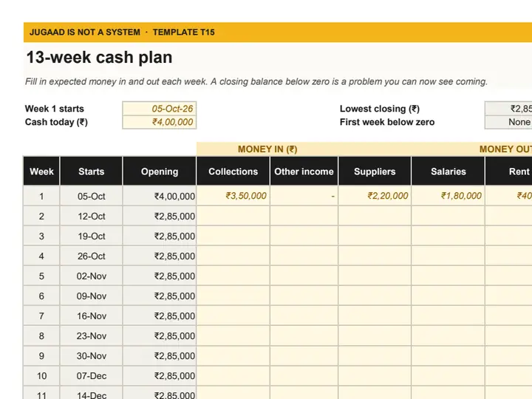Click the First week below zero label
Image resolution: width=532 pixels, height=399 pixels.
point(387,122)
